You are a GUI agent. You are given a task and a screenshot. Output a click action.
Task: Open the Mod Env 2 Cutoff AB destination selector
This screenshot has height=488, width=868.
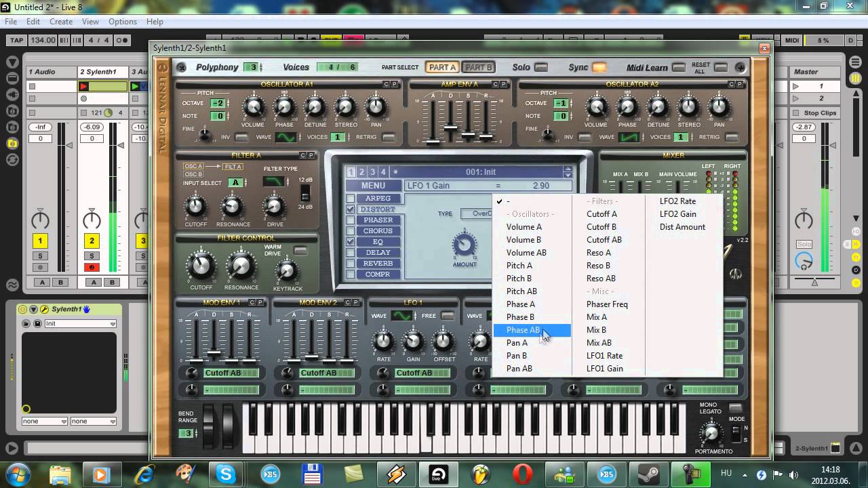327,373
